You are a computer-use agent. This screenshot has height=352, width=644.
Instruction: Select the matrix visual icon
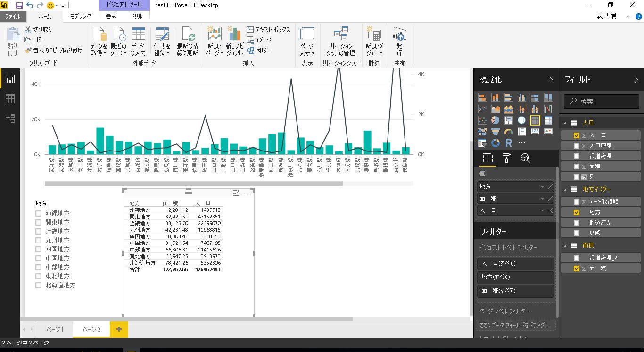[548, 120]
